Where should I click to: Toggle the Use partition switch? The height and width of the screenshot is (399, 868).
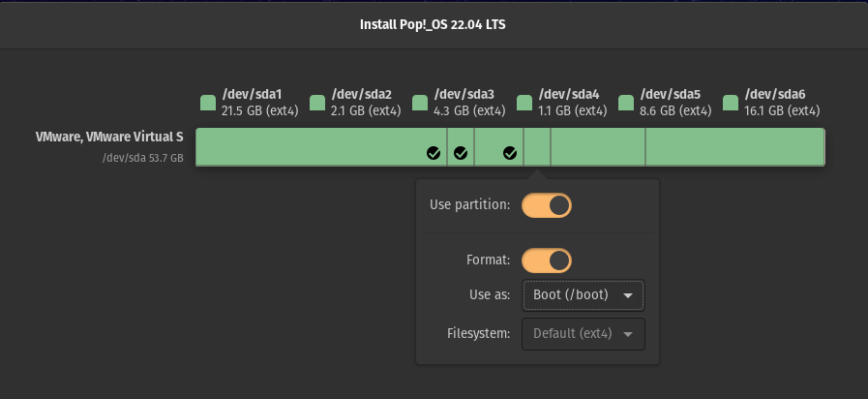(547, 205)
